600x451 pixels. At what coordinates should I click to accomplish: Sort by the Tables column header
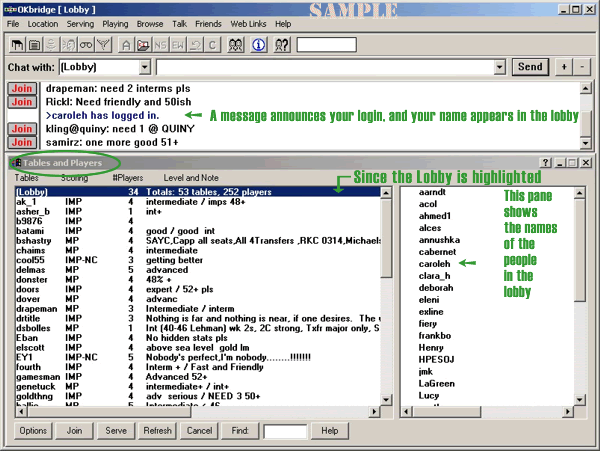[x=26, y=178]
